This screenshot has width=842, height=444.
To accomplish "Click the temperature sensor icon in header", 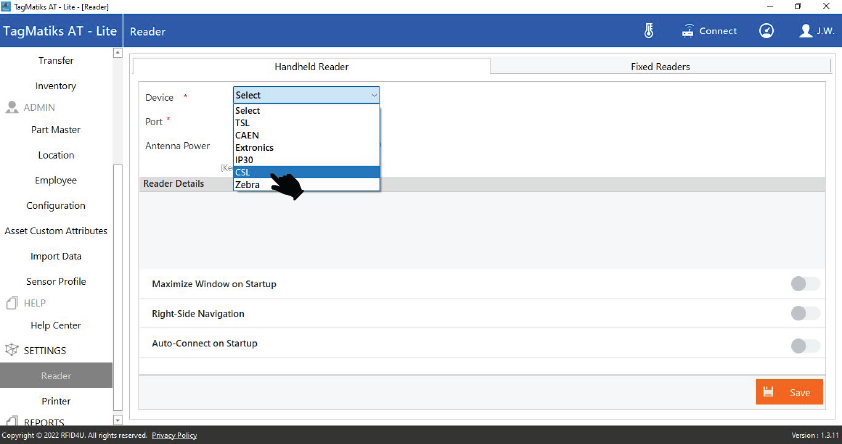I will 648,31.
